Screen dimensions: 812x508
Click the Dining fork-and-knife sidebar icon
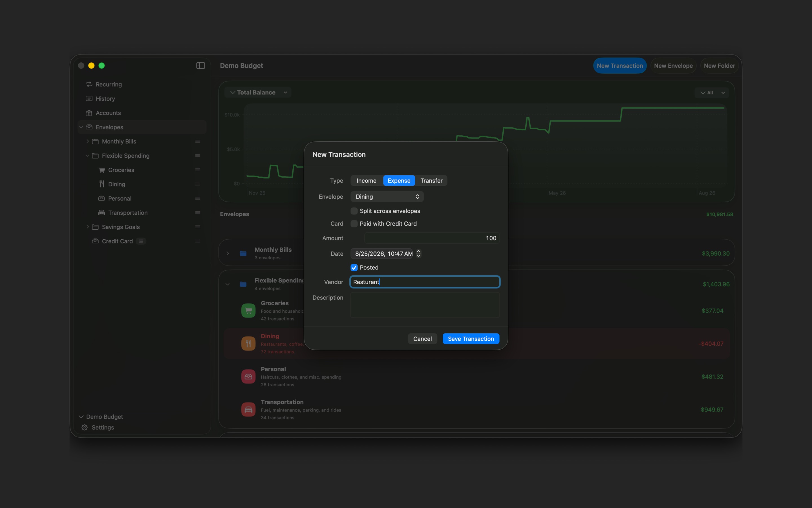pyautogui.click(x=101, y=184)
